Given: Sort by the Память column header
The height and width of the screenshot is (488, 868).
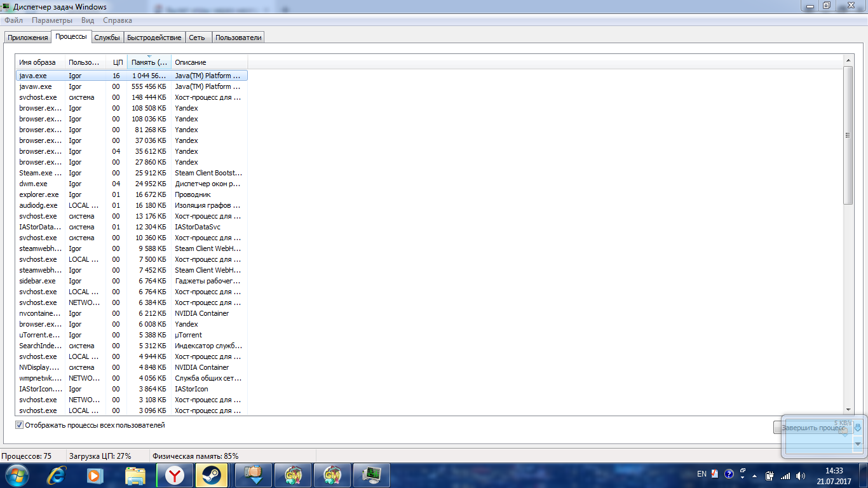Looking at the screenshot, I should point(149,62).
